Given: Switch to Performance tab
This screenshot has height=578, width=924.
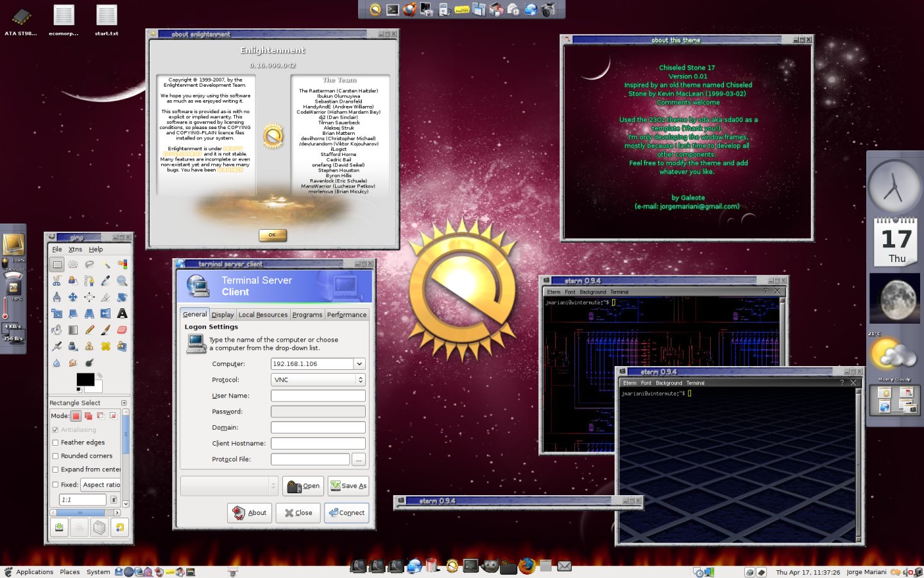Looking at the screenshot, I should 346,315.
